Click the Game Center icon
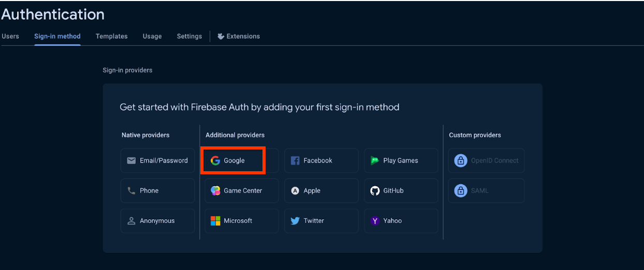Viewport: 644px width, 270px height. click(x=215, y=191)
